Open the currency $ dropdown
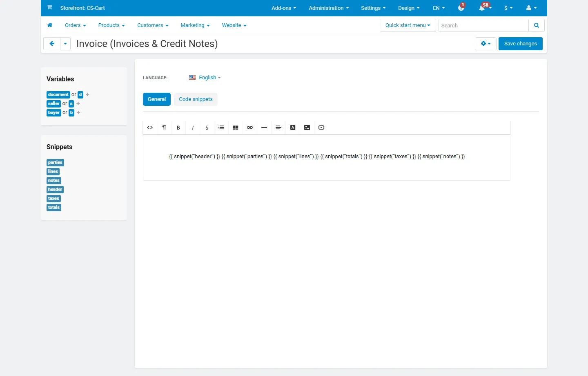Viewport: 588px width, 376px height. point(508,8)
